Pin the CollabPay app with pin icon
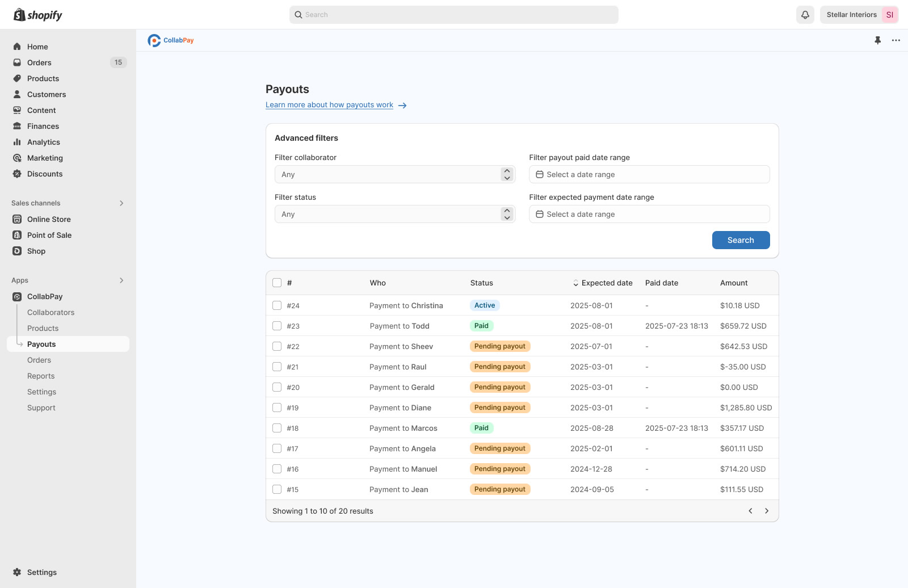The height and width of the screenshot is (588, 908). (877, 40)
